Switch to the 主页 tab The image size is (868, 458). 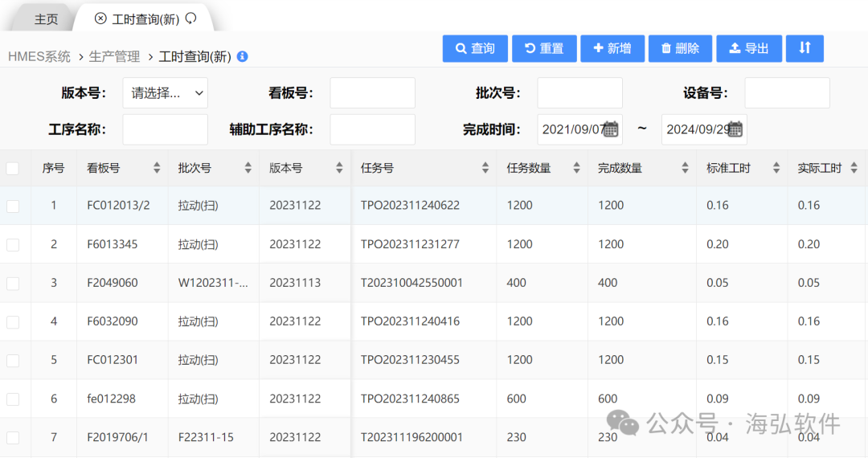pos(46,19)
